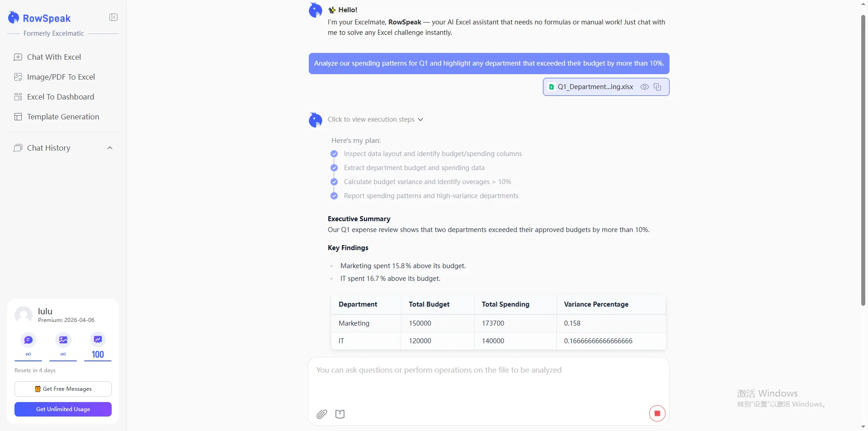Click Get Free Messages button

[63, 389]
